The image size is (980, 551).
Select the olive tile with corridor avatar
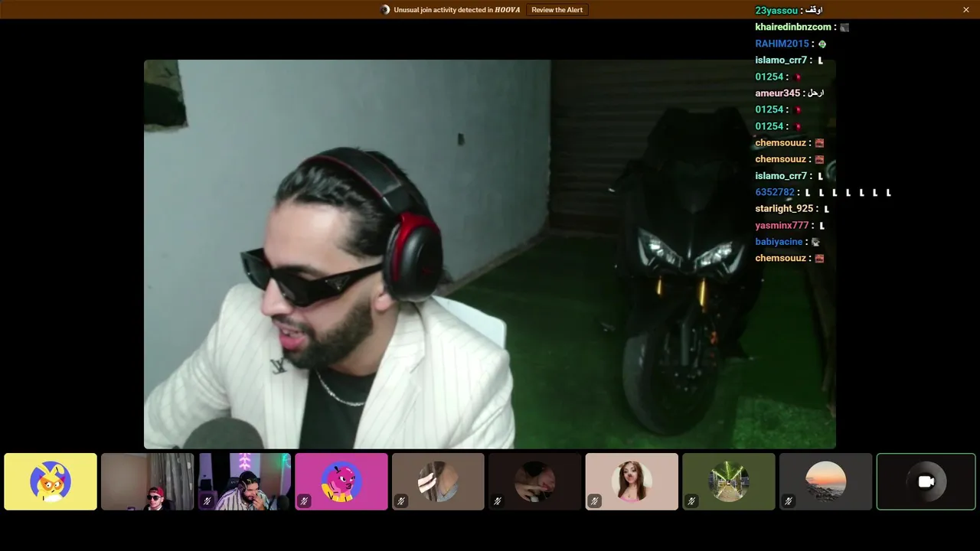pos(729,481)
